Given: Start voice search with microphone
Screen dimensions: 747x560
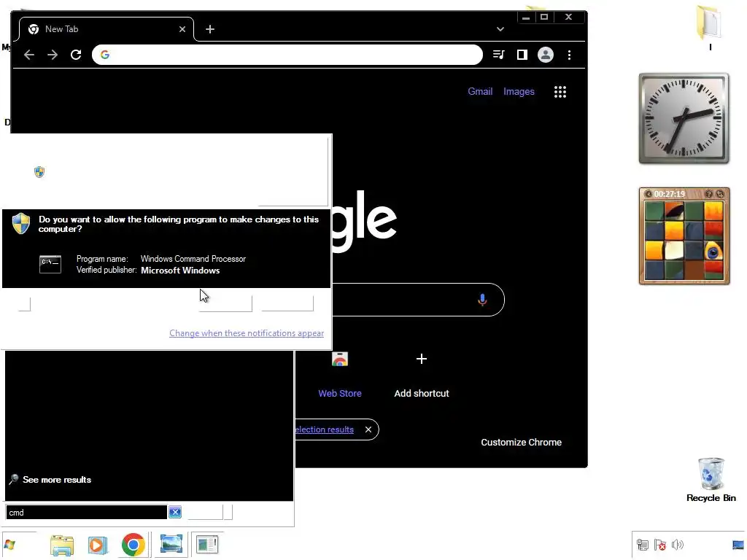Looking at the screenshot, I should [x=482, y=300].
